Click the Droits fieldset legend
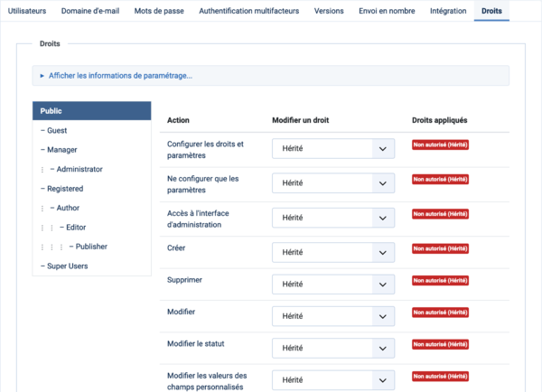542x392 pixels. (50, 43)
